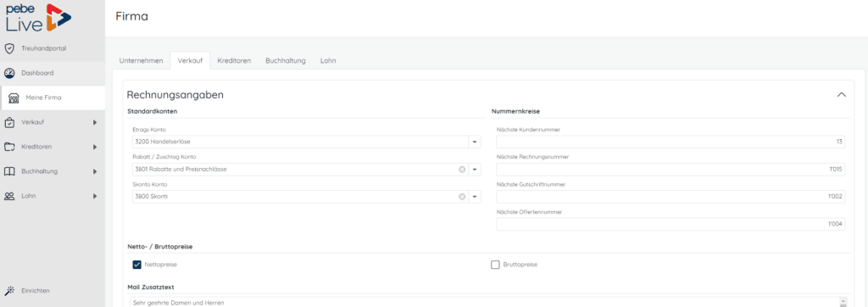This screenshot has height=307, width=868.
Task: Switch to the Buchhaltung tab
Action: 286,60
